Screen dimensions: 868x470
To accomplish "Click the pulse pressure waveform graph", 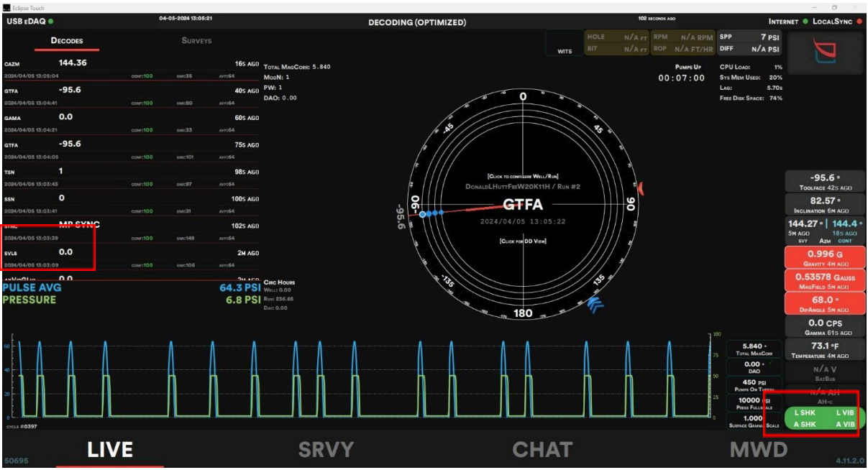I will [360, 377].
